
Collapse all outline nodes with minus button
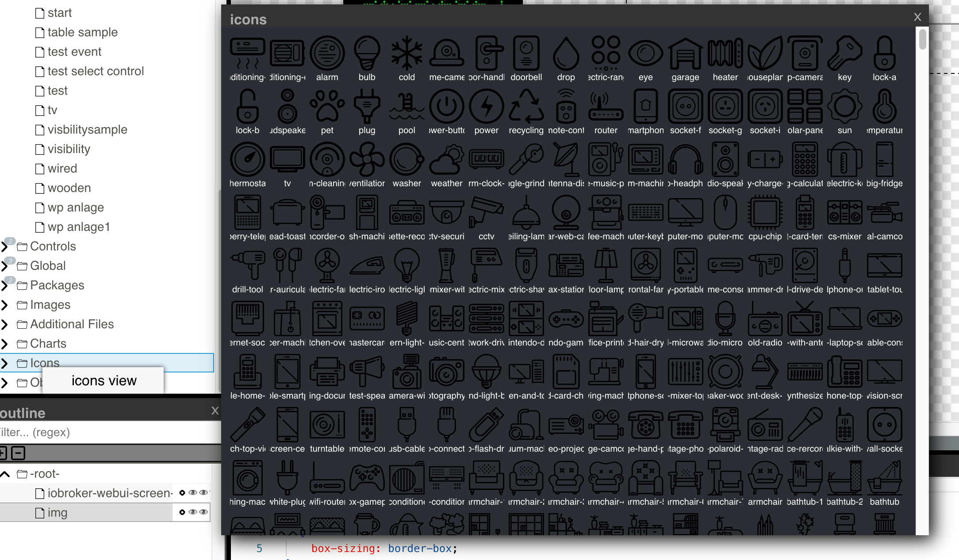18,453
